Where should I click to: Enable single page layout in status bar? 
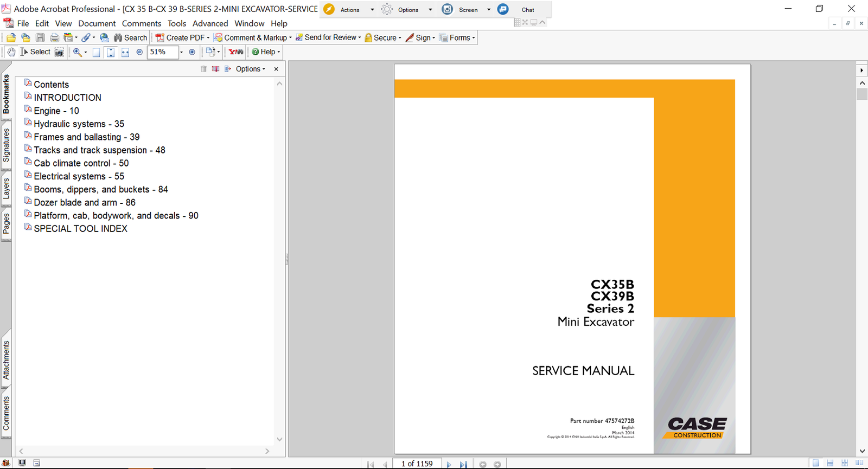point(815,463)
